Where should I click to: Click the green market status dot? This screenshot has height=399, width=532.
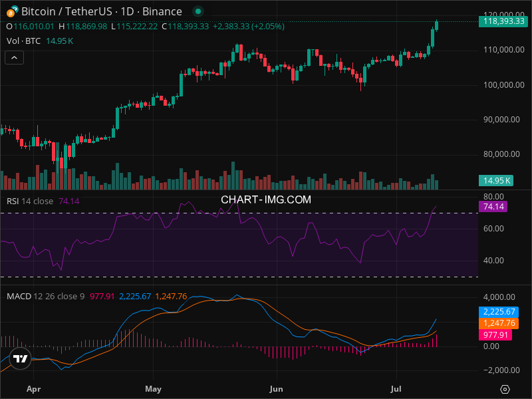click(198, 11)
